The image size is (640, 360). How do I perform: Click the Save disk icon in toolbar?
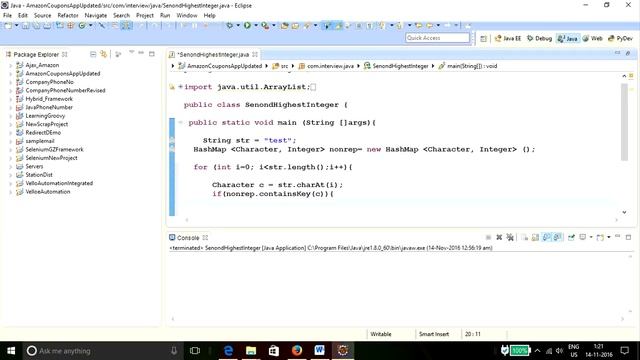(25, 26)
